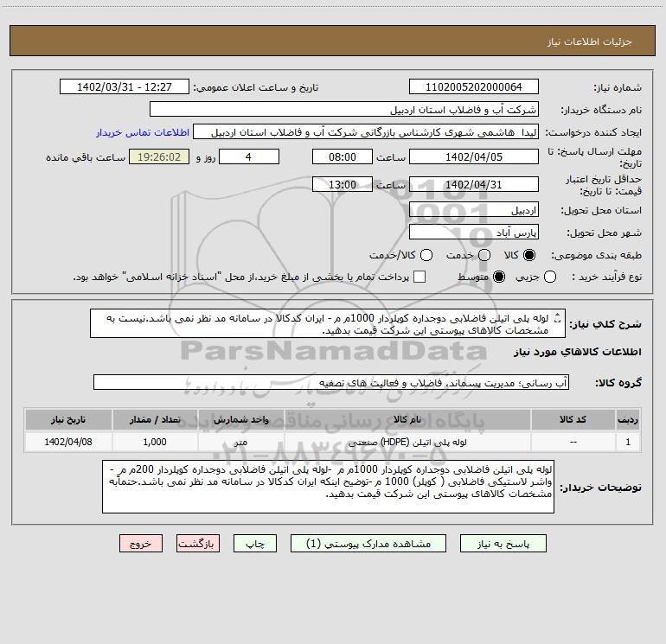666x644 pixels.
Task: Click the واحد شمارش column header
Action: 240,419
